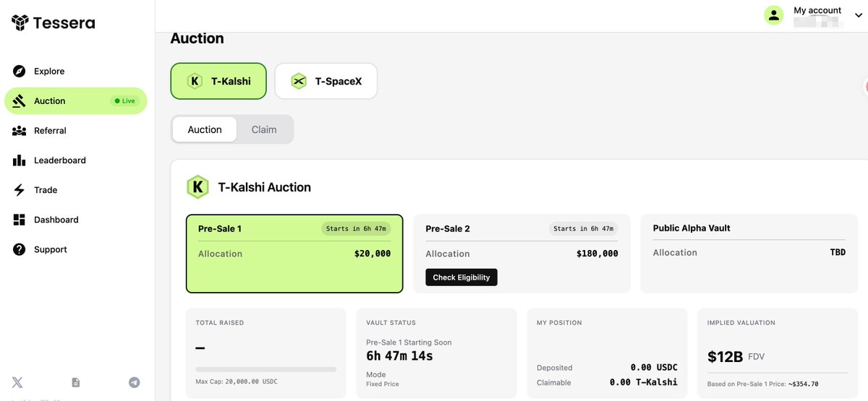Click the Live badge next to Auction

coord(125,101)
